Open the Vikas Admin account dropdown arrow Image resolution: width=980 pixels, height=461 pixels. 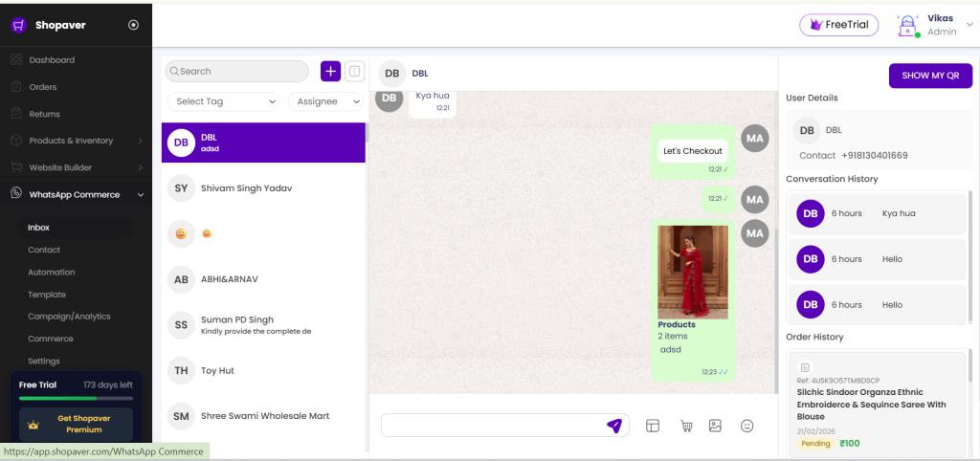[x=970, y=25]
